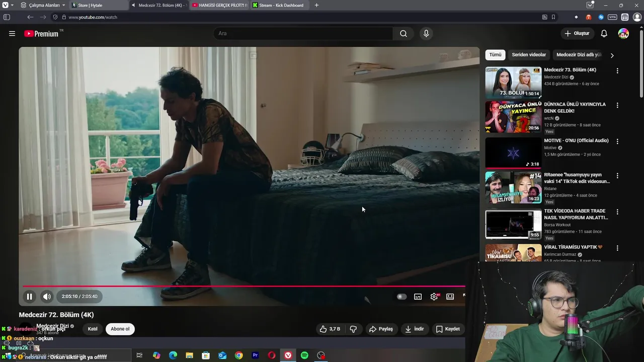Select the Medcezir Dizi adlı chip

(579, 55)
